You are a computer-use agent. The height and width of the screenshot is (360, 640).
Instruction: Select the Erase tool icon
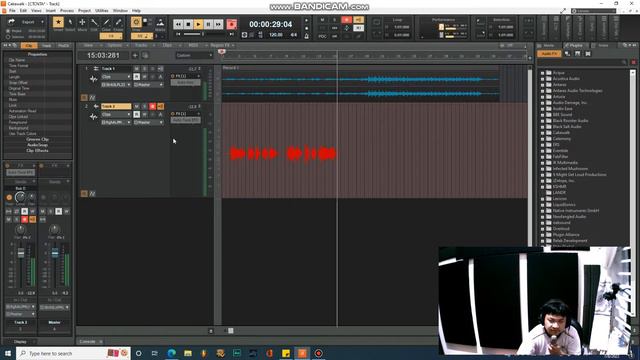tap(118, 22)
